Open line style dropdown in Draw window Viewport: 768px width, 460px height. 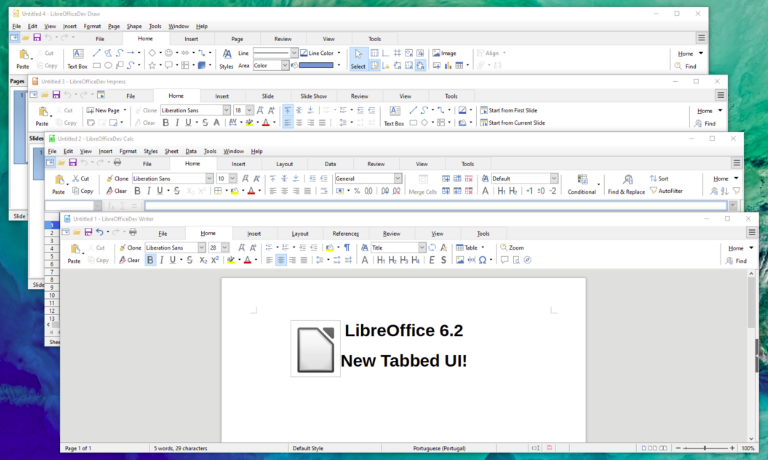tap(294, 52)
